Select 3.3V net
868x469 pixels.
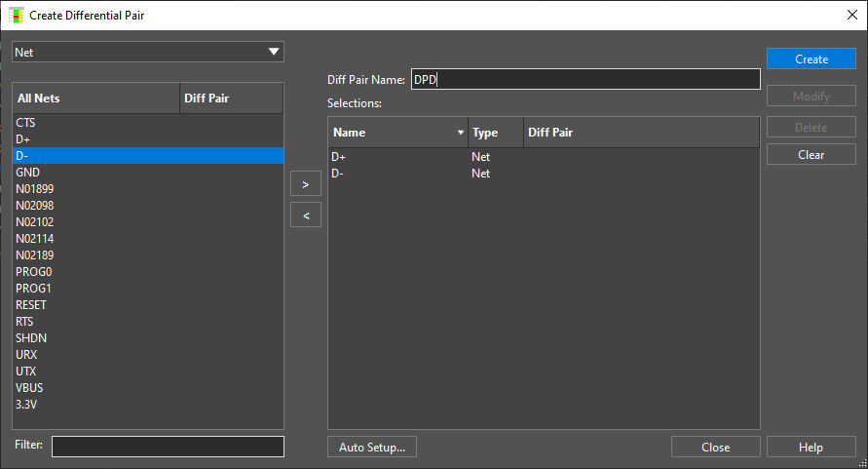148,405
